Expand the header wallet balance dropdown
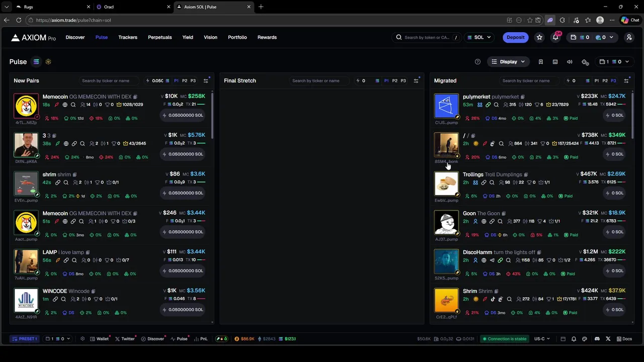Image resolution: width=644 pixels, height=362 pixels. [592, 37]
